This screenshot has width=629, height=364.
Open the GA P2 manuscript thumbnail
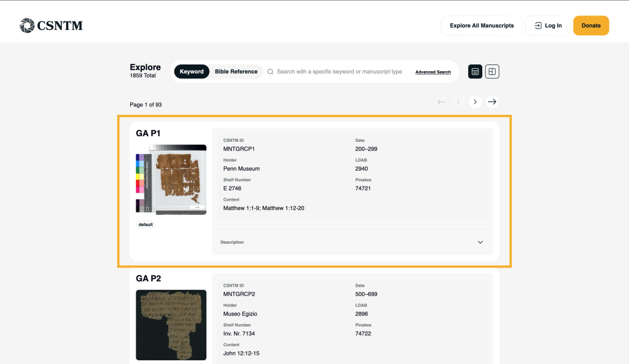tap(171, 325)
